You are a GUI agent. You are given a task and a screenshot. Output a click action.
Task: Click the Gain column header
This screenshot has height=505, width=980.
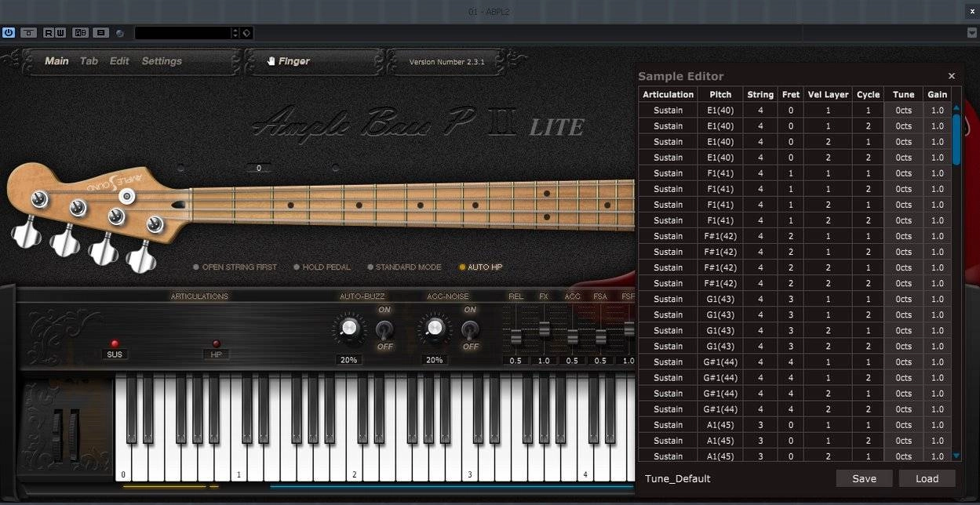click(x=938, y=94)
